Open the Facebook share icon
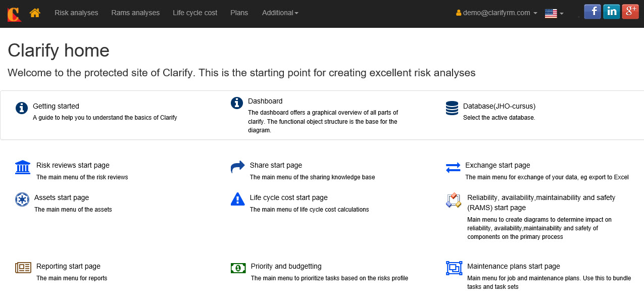Image resolution: width=644 pixels, height=303 pixels. 592,12
